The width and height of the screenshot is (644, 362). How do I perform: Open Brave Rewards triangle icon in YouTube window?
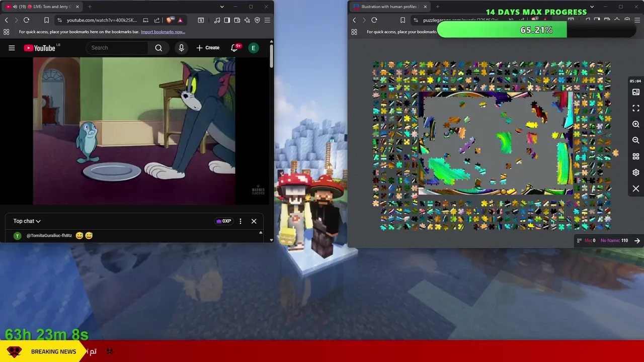pos(180,20)
